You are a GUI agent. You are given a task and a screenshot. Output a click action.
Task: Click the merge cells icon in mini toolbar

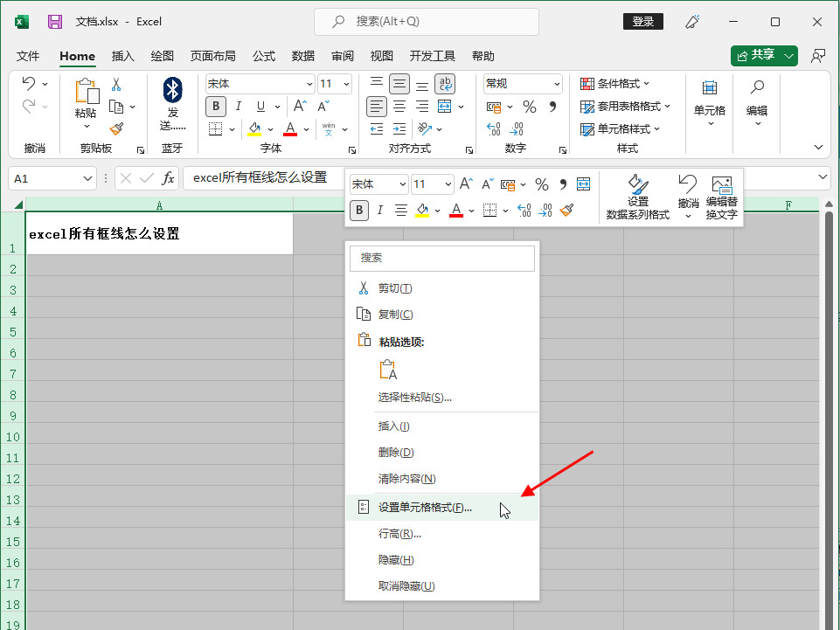[x=583, y=184]
